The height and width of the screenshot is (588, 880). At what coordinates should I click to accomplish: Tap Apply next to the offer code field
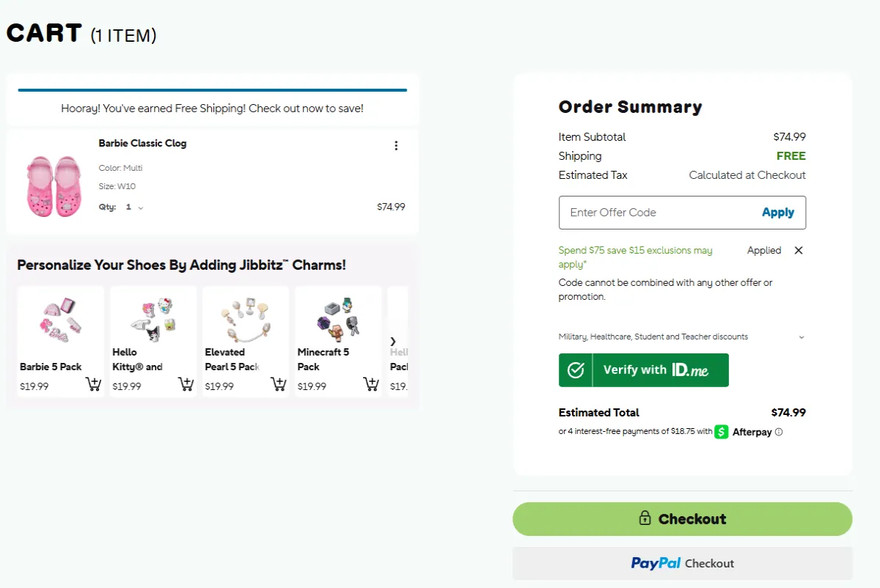(x=777, y=212)
